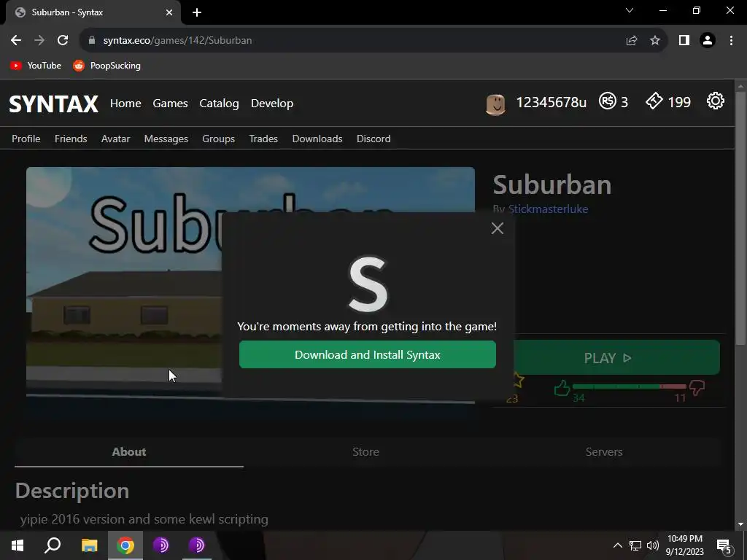Open Trades page

coord(263,139)
